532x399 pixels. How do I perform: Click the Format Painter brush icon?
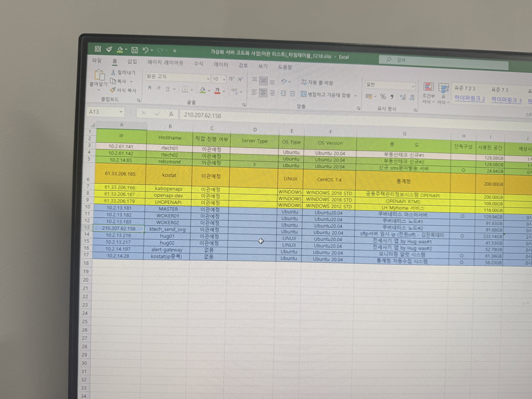(x=112, y=90)
